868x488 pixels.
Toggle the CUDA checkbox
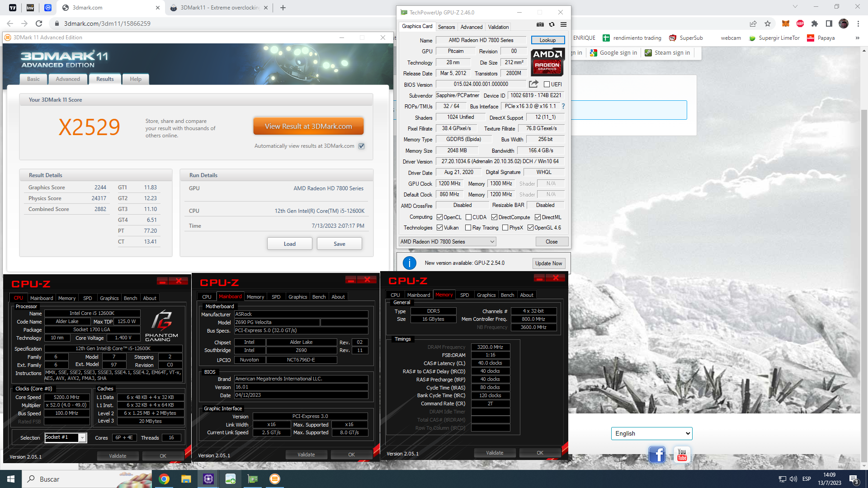[x=468, y=217]
